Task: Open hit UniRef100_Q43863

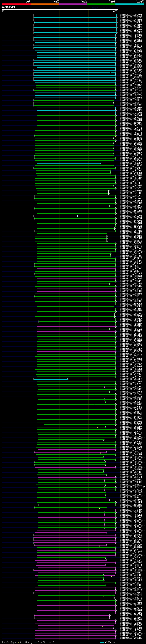Action: point(131,98)
